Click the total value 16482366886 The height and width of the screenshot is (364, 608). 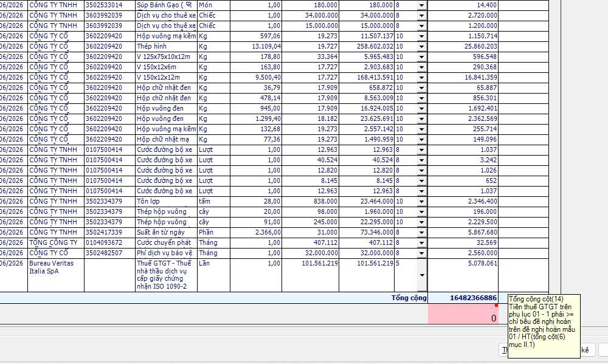(x=473, y=298)
